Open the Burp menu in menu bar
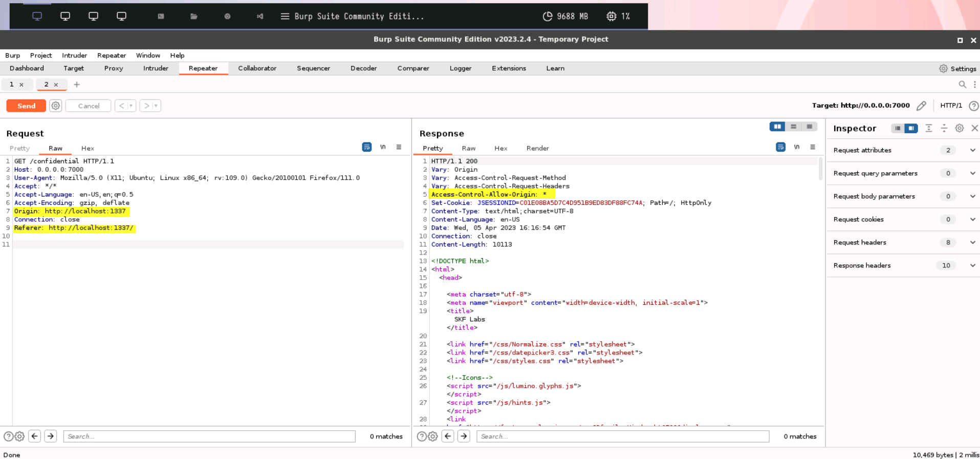The image size is (980, 459). pyautogui.click(x=12, y=55)
